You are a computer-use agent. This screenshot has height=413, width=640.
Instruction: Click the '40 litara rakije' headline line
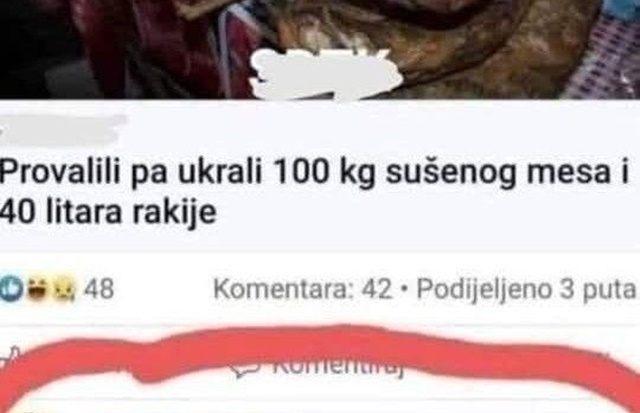[108, 212]
